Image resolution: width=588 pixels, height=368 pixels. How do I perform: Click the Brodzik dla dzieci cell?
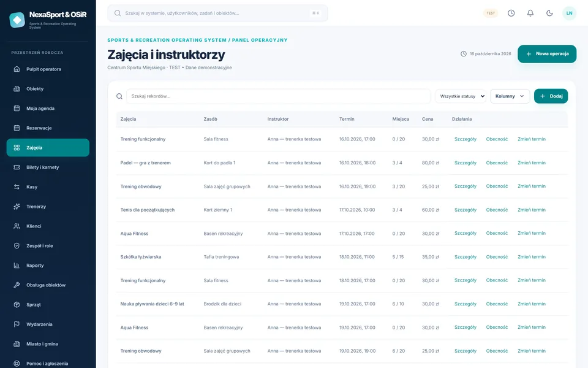point(222,304)
